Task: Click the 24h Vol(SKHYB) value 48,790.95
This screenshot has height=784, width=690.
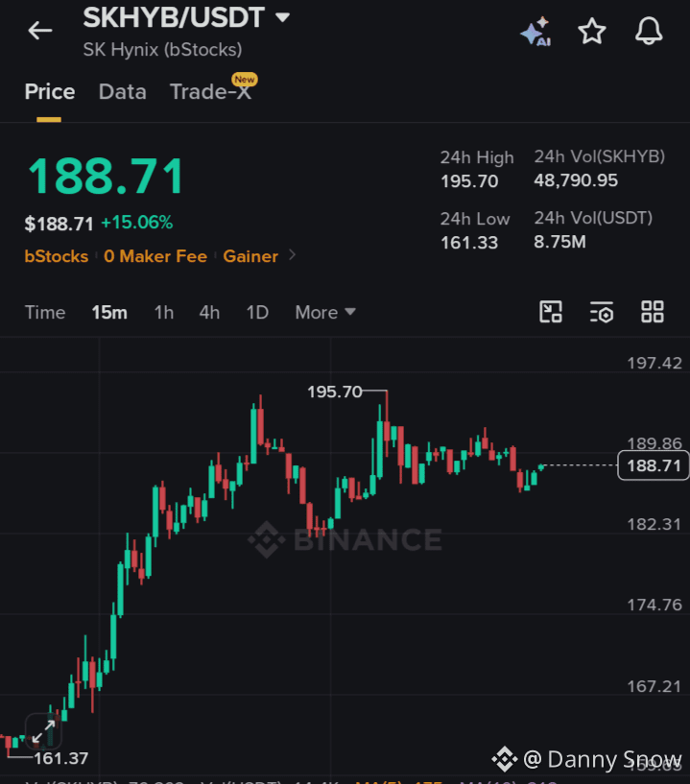Action: [576, 180]
